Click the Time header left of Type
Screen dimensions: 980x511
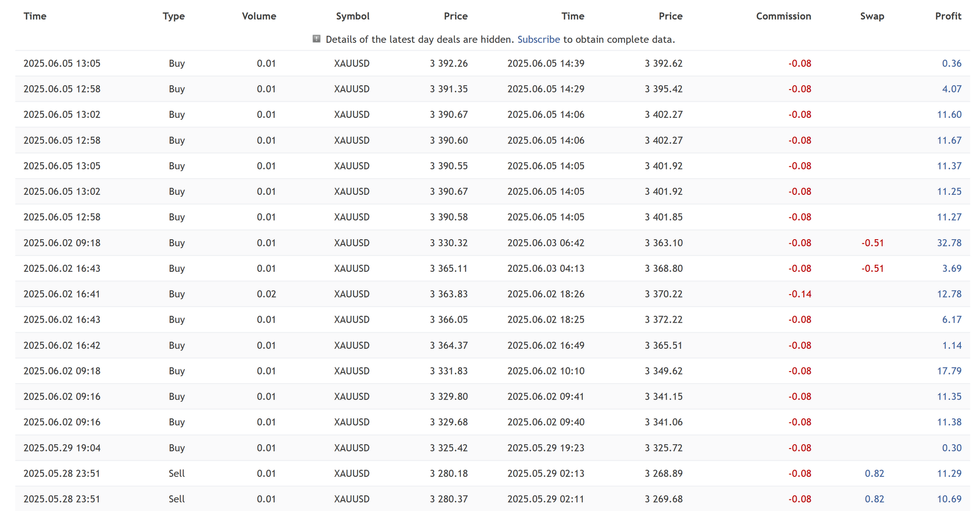tap(35, 16)
